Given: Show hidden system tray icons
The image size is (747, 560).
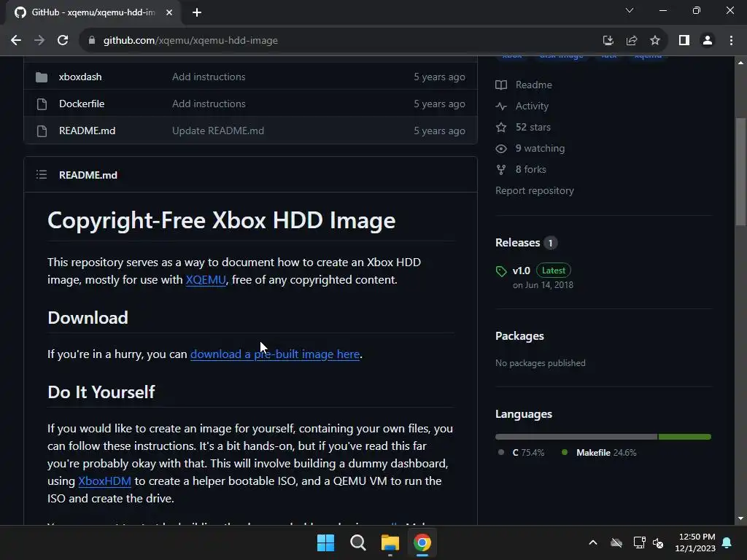Looking at the screenshot, I should pyautogui.click(x=593, y=542).
